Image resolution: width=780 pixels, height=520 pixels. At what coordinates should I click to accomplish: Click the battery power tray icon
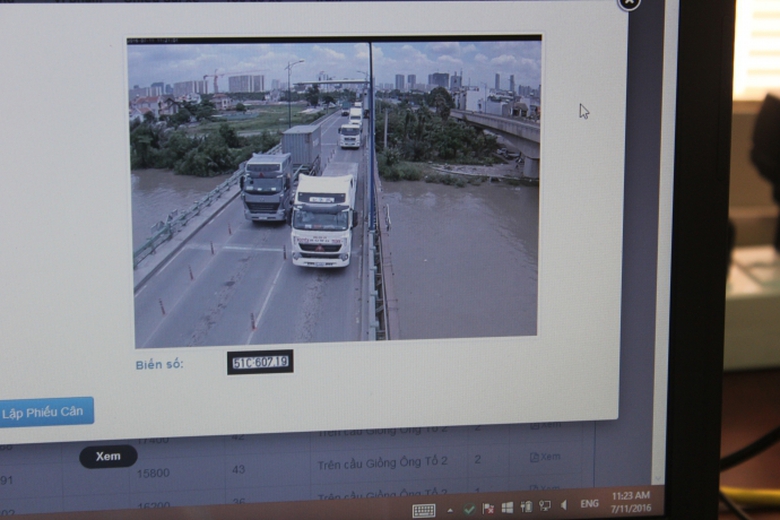(x=526, y=507)
